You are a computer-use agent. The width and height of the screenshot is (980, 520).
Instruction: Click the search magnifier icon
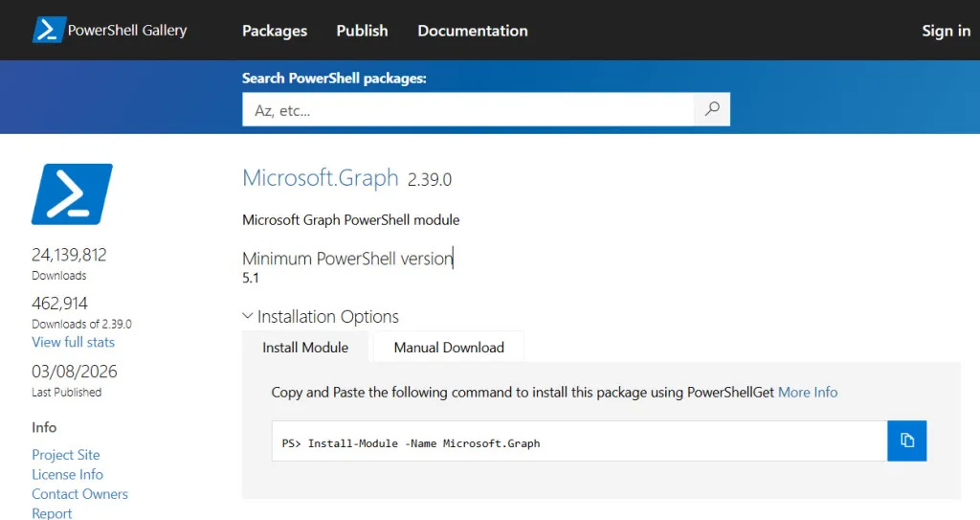tap(712, 109)
